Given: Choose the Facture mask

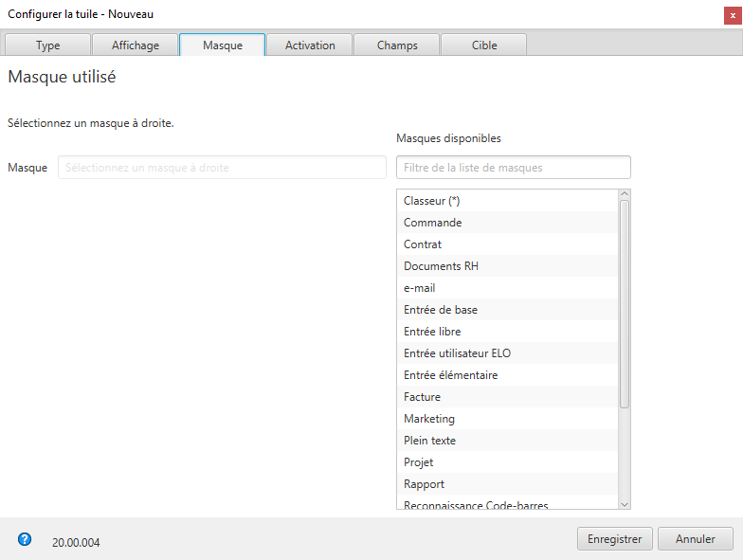Looking at the screenshot, I should pyautogui.click(x=508, y=396).
